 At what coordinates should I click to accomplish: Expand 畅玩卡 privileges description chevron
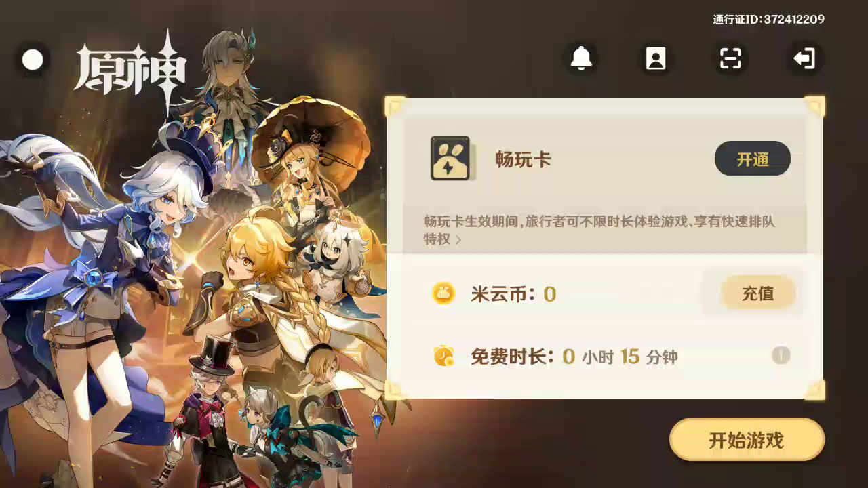click(x=458, y=240)
